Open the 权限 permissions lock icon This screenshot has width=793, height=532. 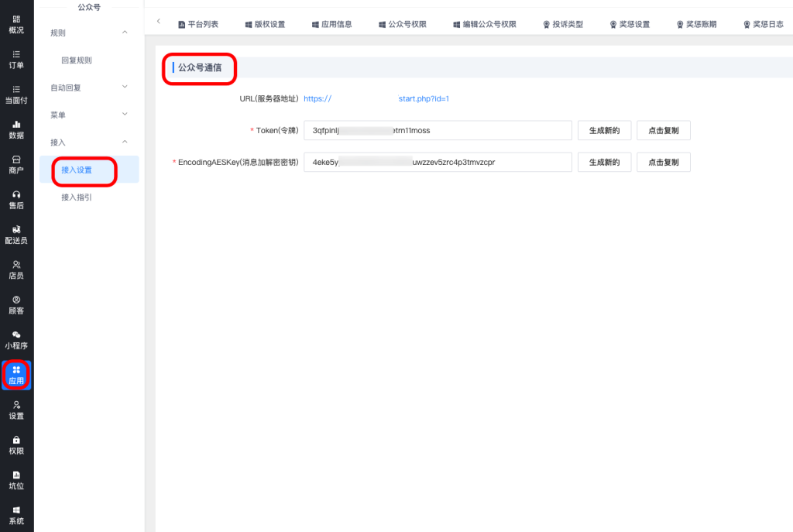(16, 440)
